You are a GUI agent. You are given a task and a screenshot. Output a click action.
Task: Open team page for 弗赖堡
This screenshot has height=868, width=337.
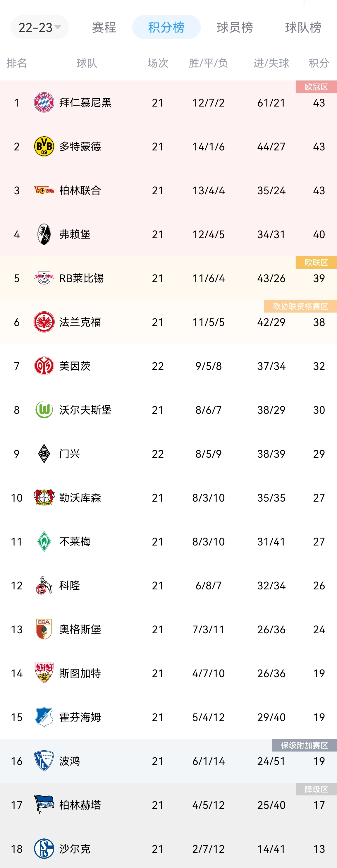tap(75, 234)
